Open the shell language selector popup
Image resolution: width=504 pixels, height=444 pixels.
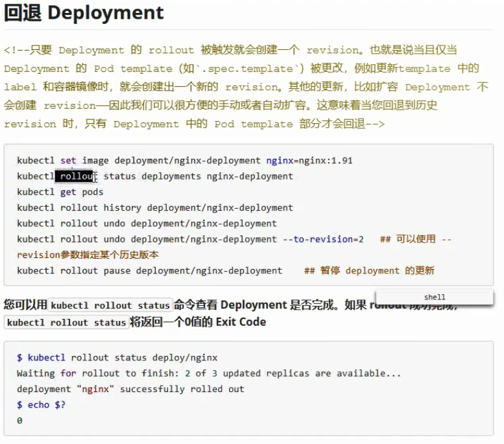point(435,297)
